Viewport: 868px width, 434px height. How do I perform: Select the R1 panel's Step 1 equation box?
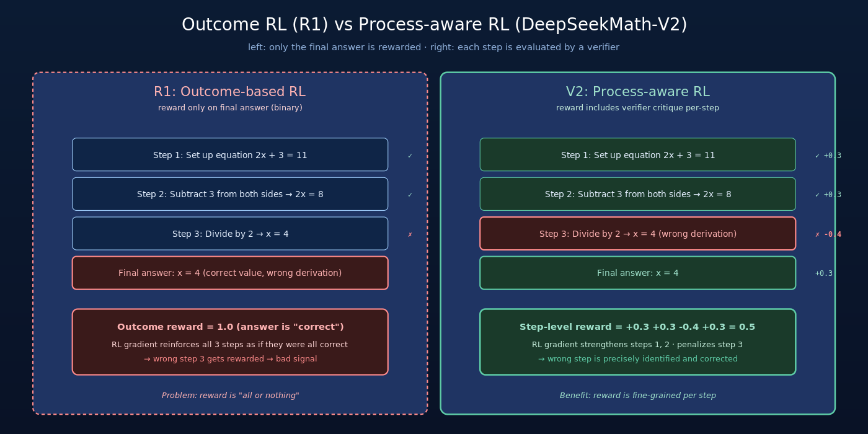[230, 154]
